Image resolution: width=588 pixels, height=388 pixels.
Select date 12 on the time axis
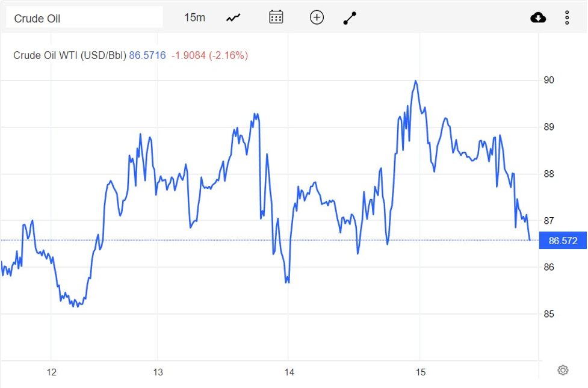pos(51,372)
